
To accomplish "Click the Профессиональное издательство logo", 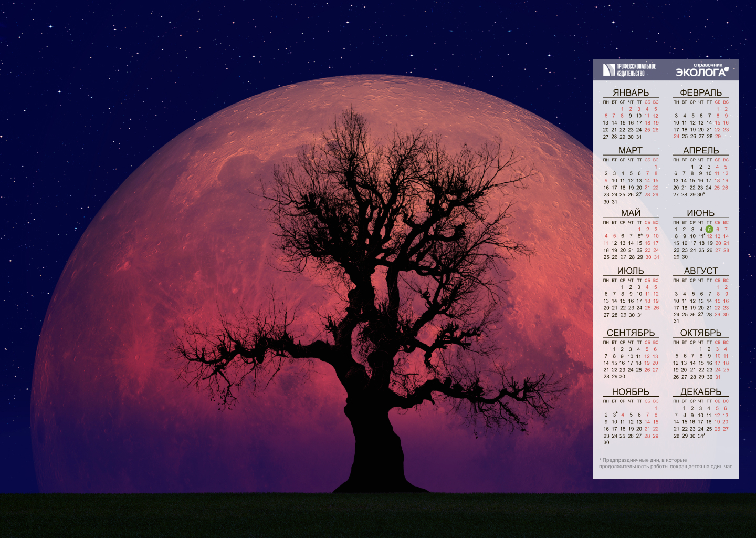I will [x=629, y=69].
